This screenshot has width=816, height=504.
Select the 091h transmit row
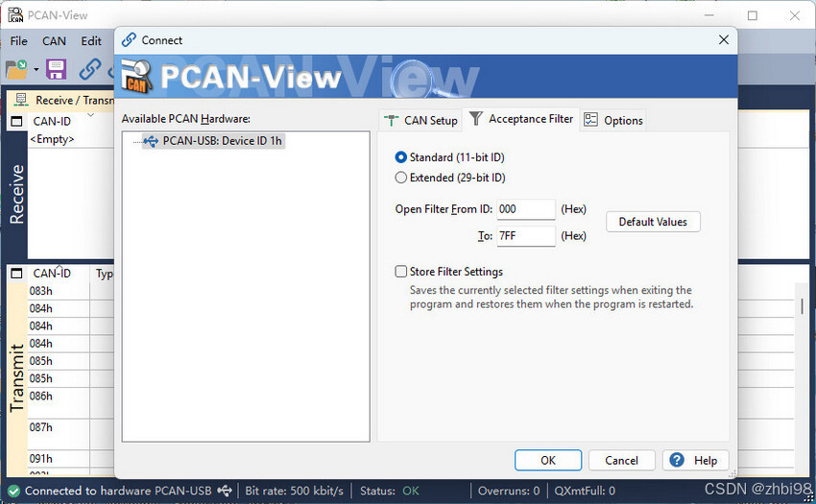[x=70, y=459]
